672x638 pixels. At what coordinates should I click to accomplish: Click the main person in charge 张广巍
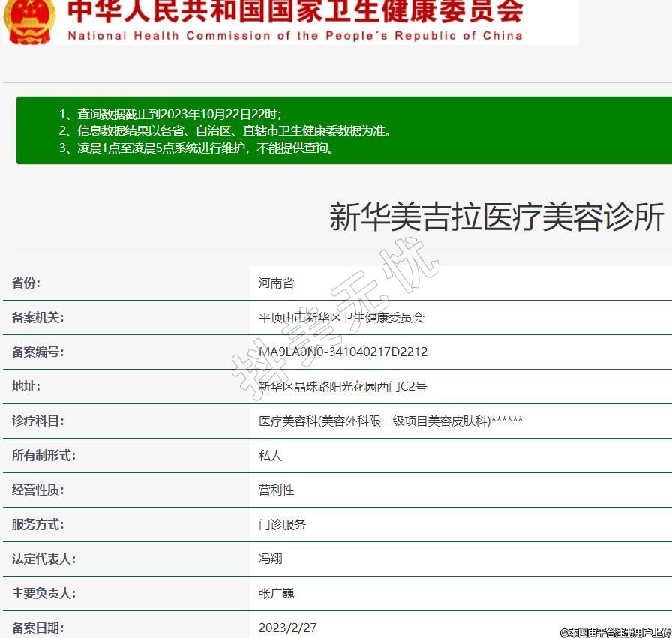click(x=276, y=594)
